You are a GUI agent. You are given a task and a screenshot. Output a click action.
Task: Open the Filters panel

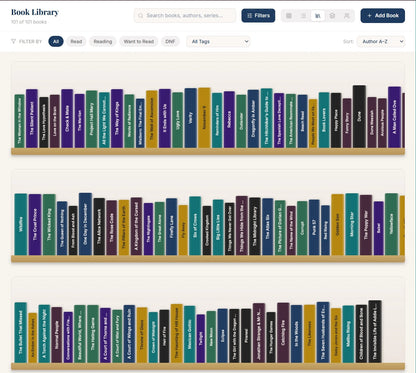point(258,16)
